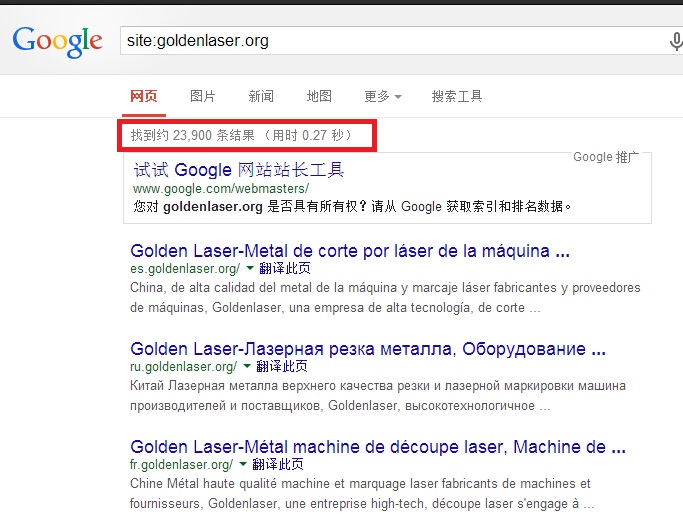This screenshot has width=683, height=524.
Task: Open the Golden Laser-Лазерная резка металла result
Action: (367, 349)
